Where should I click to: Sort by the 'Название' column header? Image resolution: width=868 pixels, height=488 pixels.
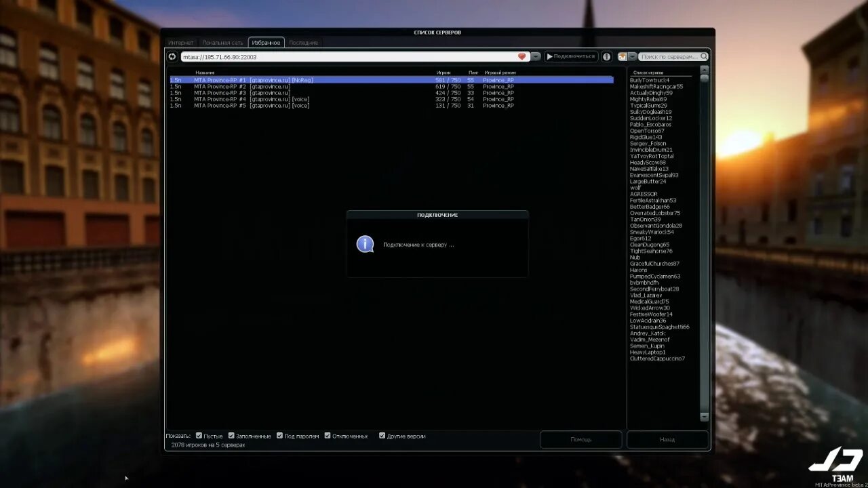coord(205,73)
